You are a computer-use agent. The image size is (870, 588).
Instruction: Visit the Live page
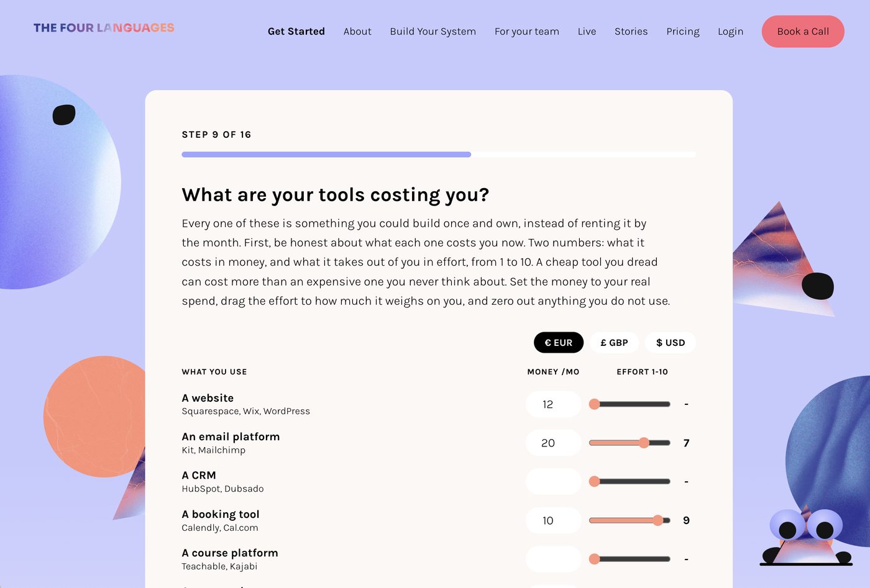pos(587,32)
